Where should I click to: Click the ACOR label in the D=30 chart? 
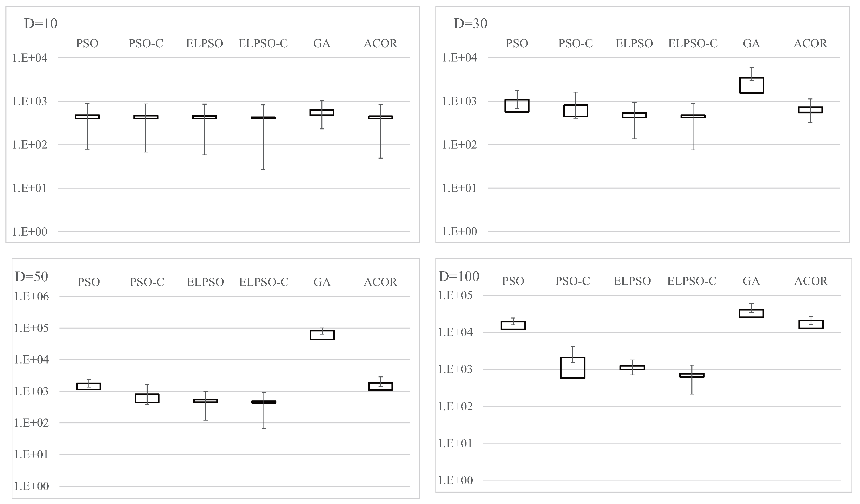(810, 44)
